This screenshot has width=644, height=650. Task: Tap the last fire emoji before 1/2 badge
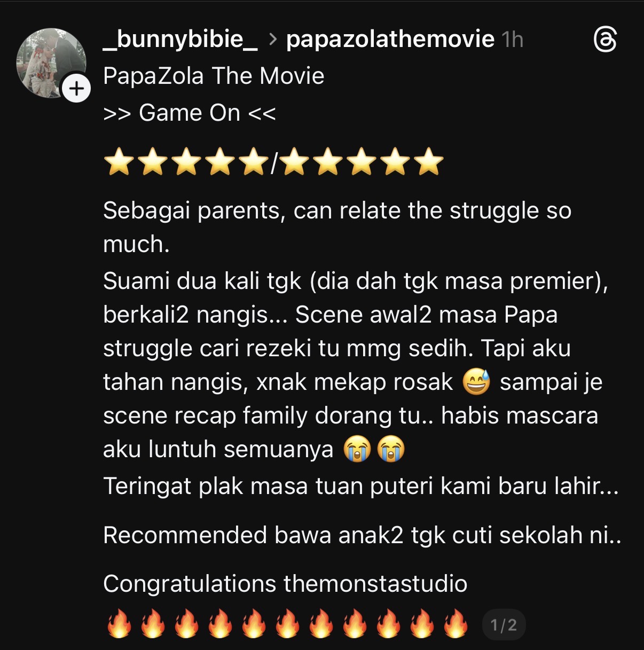coord(455,624)
